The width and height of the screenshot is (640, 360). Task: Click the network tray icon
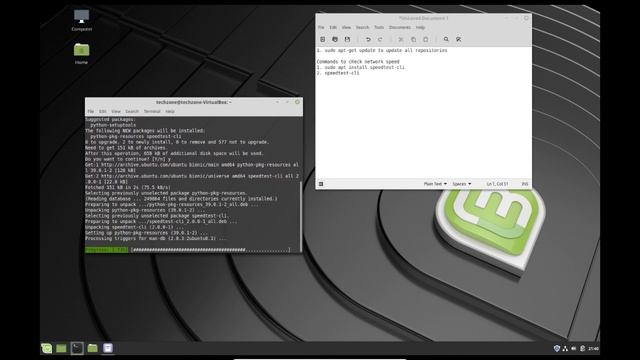(565, 349)
